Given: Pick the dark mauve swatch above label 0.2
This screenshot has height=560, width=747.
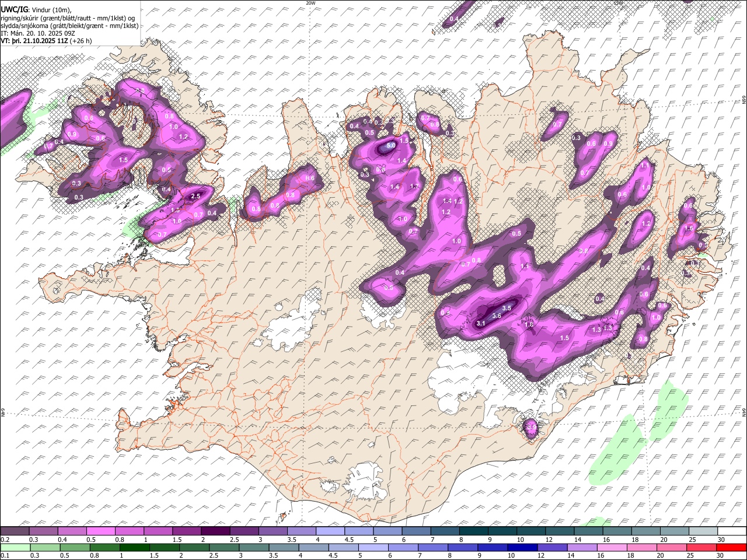Looking at the screenshot, I should coord(15,531).
